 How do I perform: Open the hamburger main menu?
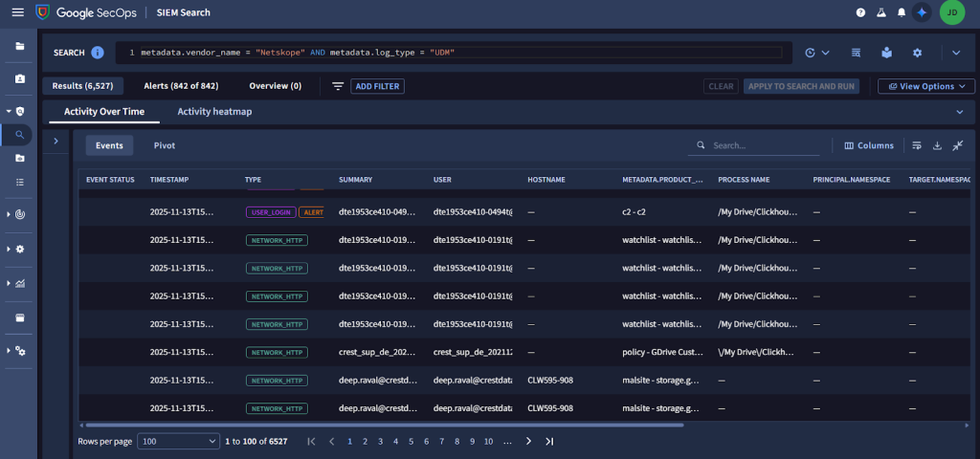tap(17, 12)
